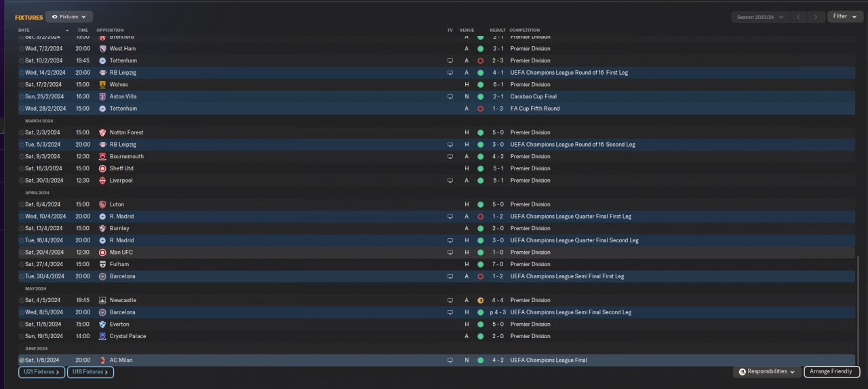Tick the selection circle for Sun, 19/5/2024
This screenshot has height=389, width=868.
[x=22, y=336]
